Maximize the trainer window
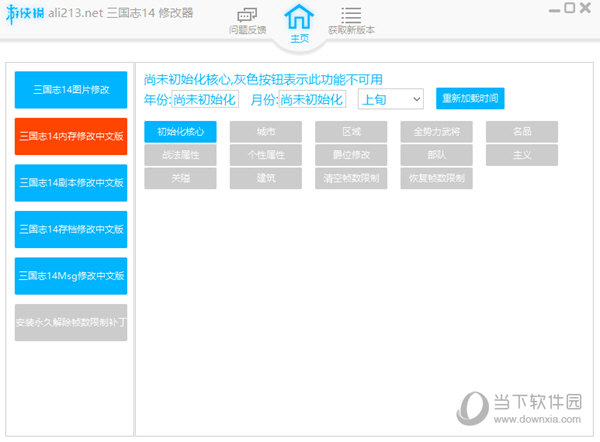The width and height of the screenshot is (600, 442). 569,8
